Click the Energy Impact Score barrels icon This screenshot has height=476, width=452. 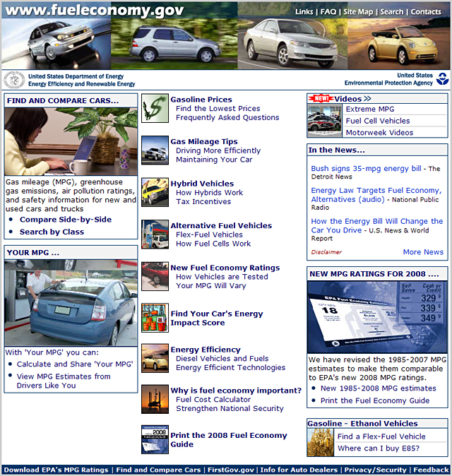coord(155,318)
